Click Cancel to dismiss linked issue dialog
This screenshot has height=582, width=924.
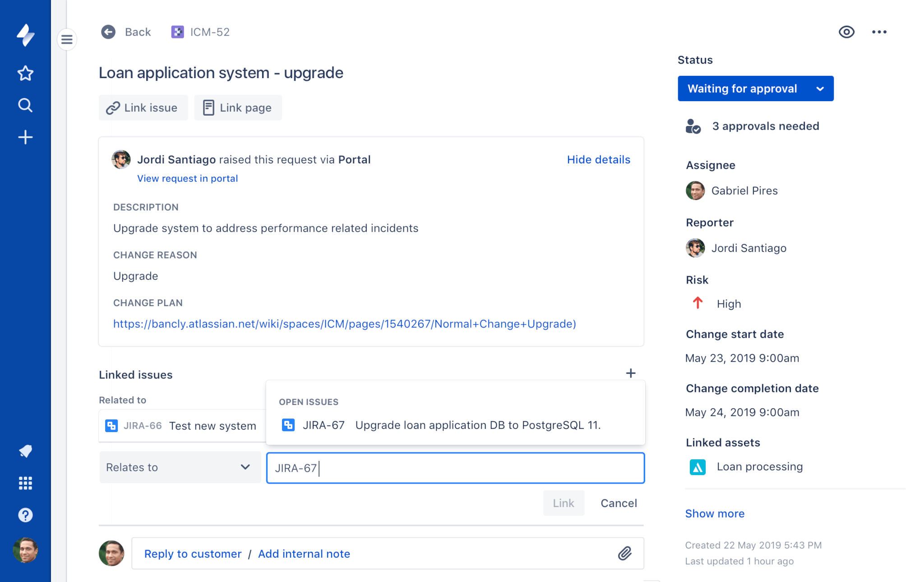pos(618,502)
